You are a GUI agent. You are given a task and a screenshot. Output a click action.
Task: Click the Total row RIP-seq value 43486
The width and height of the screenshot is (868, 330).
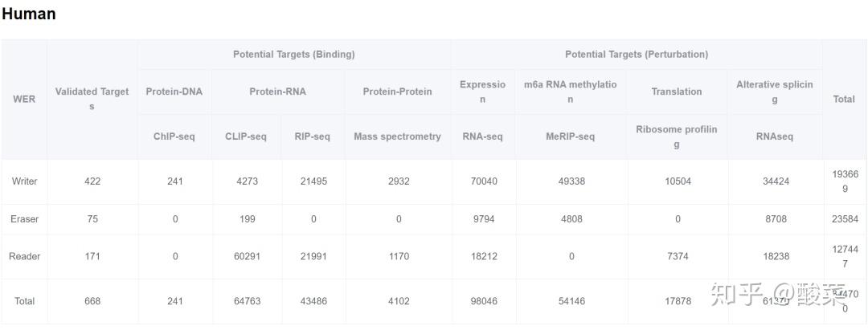coord(313,301)
